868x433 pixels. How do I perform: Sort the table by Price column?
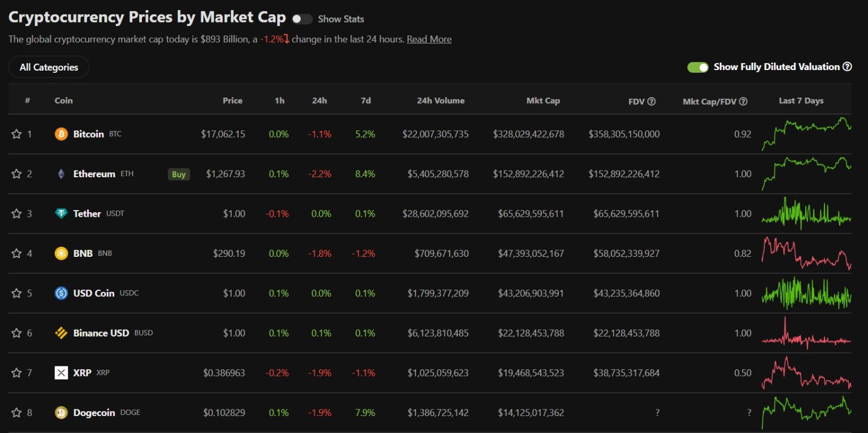(x=232, y=100)
